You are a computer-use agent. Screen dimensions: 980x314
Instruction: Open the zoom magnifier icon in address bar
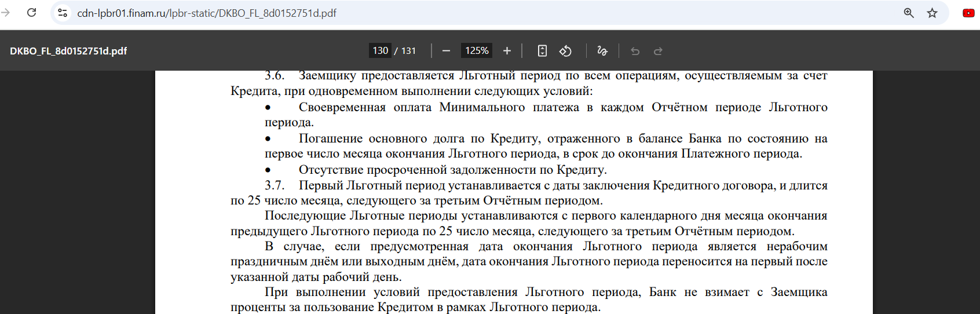pyautogui.click(x=909, y=13)
